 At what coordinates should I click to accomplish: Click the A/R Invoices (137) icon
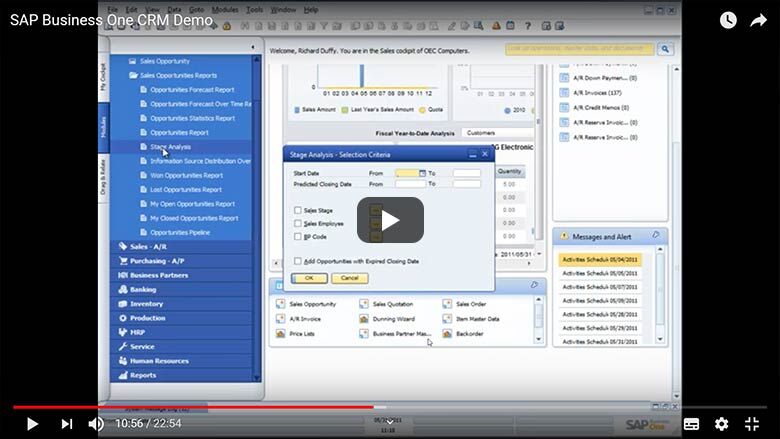564,92
